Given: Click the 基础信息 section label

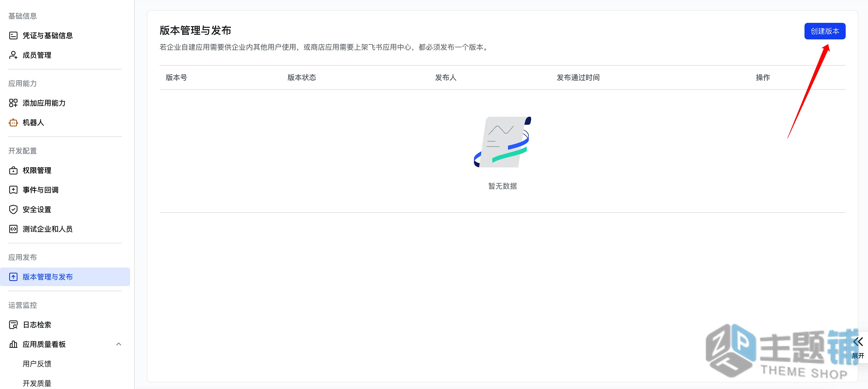Looking at the screenshot, I should tap(23, 16).
